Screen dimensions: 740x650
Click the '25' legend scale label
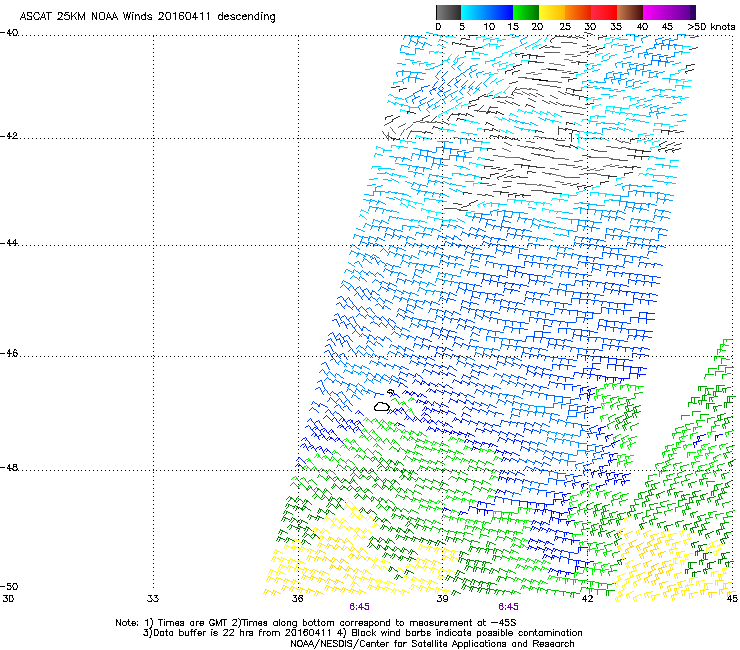(564, 27)
